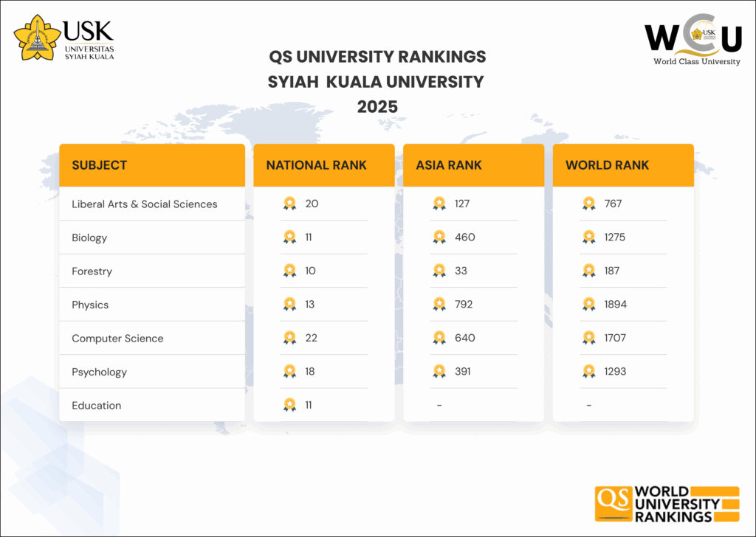Select national rank value 18
This screenshot has height=537, width=756.
coord(310,371)
